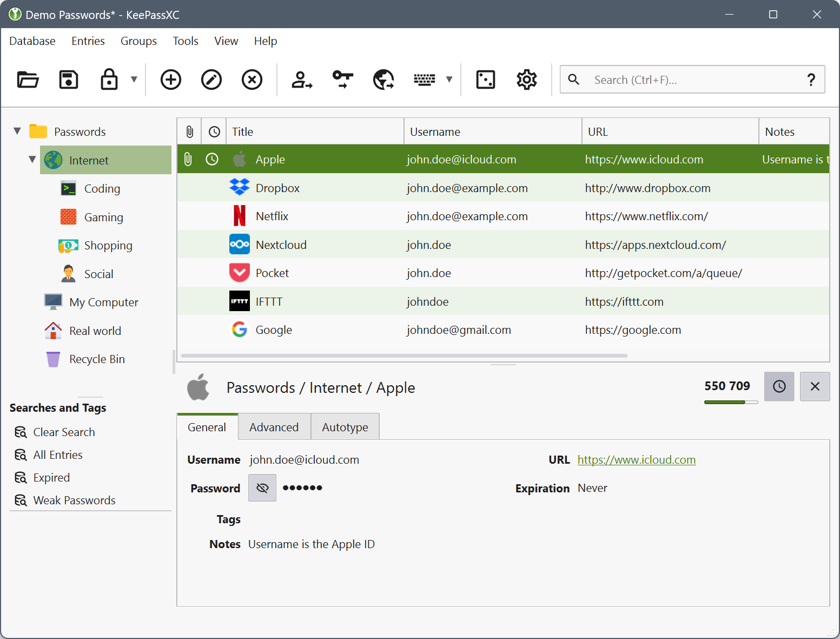Collapse the Internet group in the sidebar
The height and width of the screenshot is (639, 840).
[32, 159]
